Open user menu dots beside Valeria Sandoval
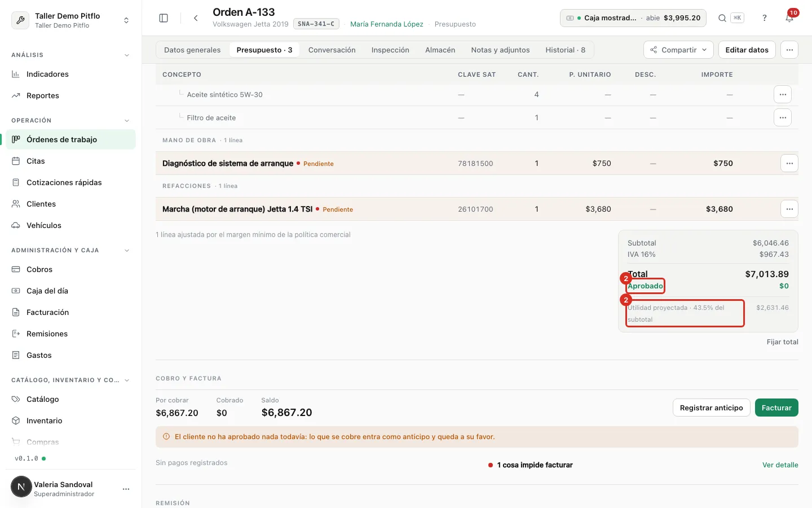Image resolution: width=812 pixels, height=508 pixels. point(126,489)
